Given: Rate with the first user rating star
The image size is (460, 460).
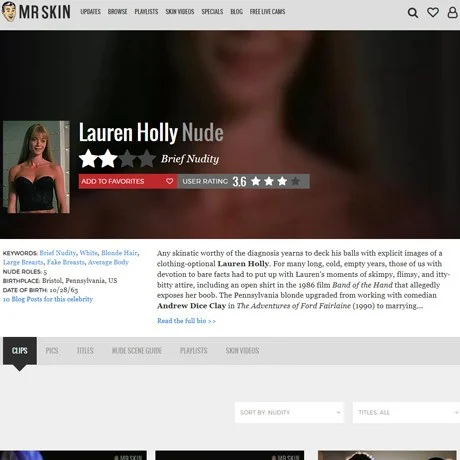Looking at the screenshot, I should [256, 181].
